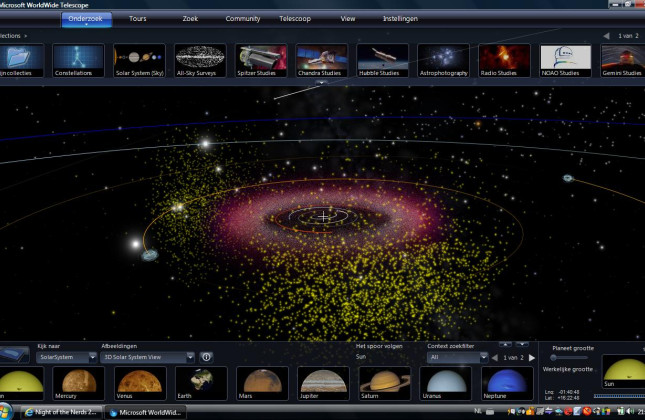Select the Uranus planet thumbnail
645x420 pixels.
click(x=445, y=383)
